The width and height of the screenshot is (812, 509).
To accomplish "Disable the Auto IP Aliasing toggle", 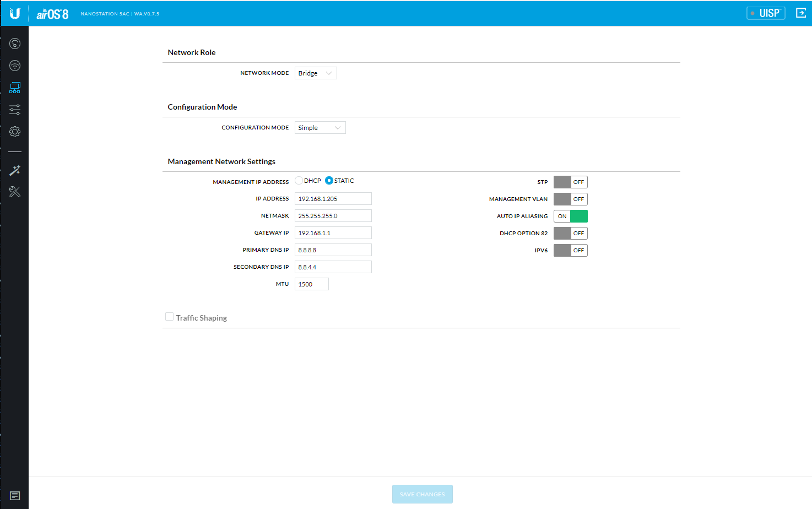I will click(x=570, y=216).
